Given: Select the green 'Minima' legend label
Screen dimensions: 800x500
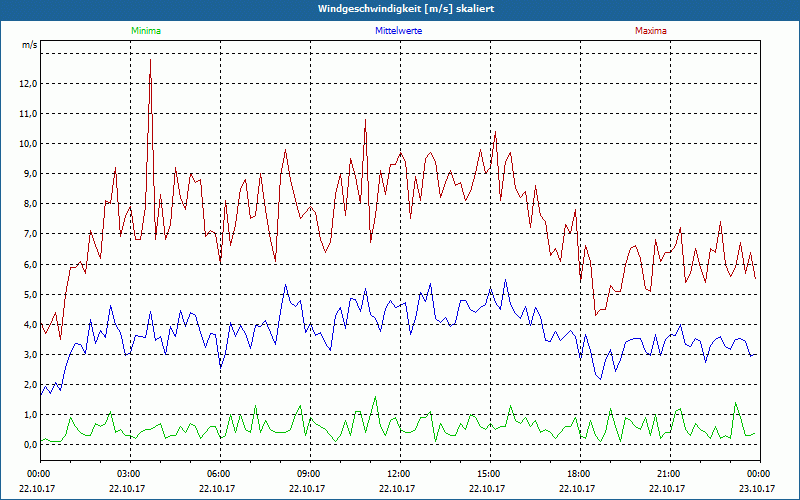Looking at the screenshot, I should click(x=146, y=31).
